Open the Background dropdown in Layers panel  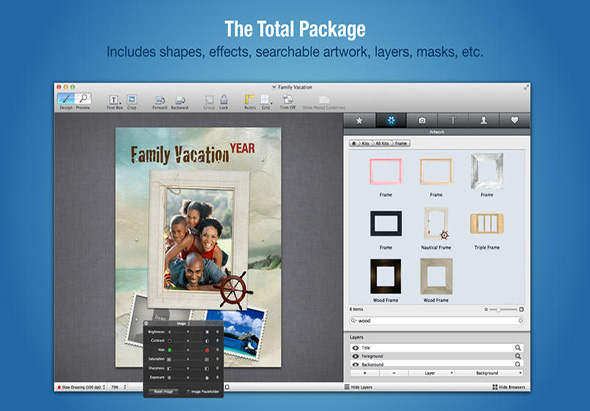(x=489, y=373)
